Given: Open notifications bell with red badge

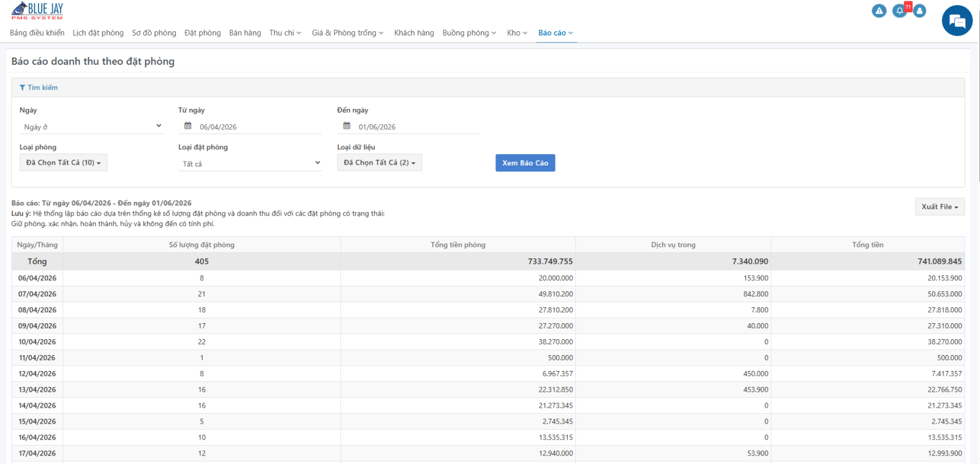Looking at the screenshot, I should pos(900,10).
